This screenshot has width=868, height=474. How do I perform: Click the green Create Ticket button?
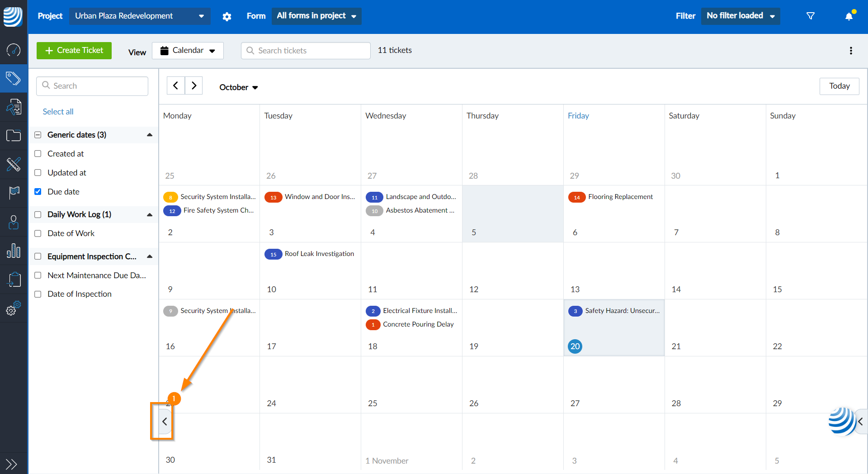tap(74, 50)
